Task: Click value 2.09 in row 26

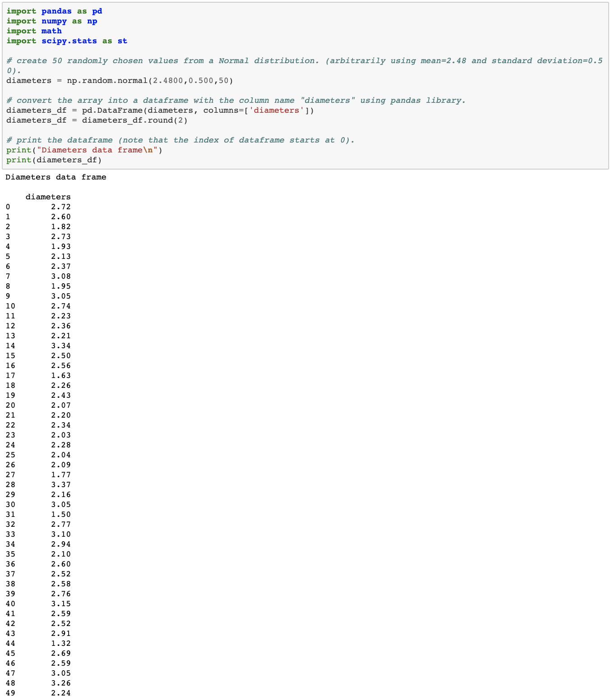Action: (x=61, y=465)
